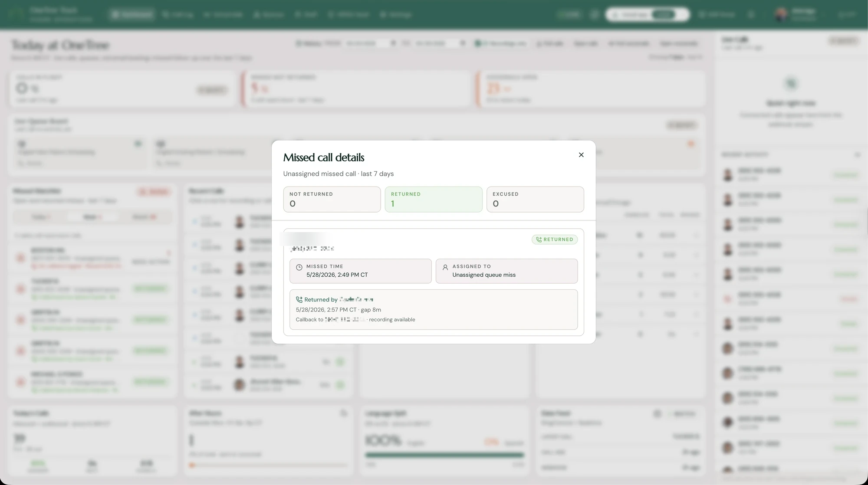Select the Returned filter card
The height and width of the screenshot is (485, 868).
pos(434,199)
